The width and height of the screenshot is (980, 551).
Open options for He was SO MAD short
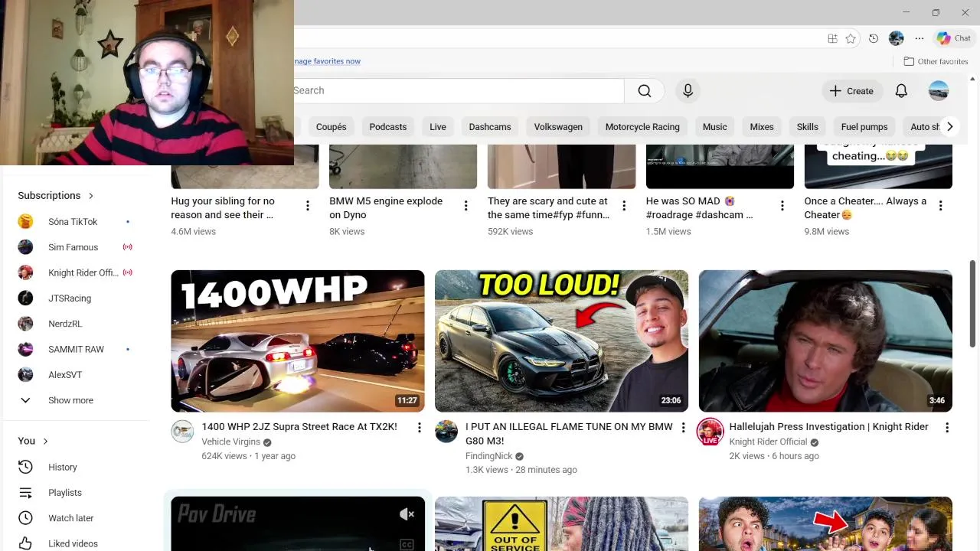coord(782,206)
